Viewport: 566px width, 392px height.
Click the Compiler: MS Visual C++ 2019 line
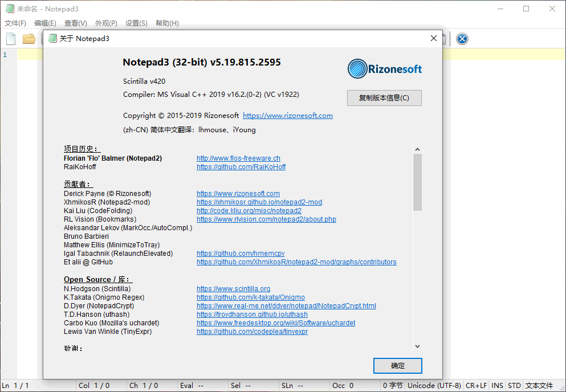(x=211, y=95)
